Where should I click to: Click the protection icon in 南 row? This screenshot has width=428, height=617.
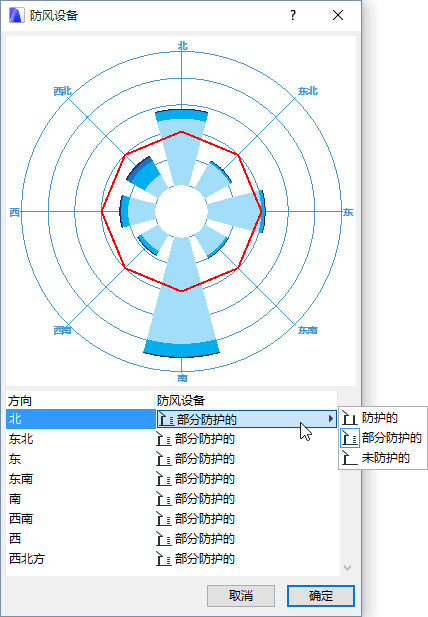(164, 499)
